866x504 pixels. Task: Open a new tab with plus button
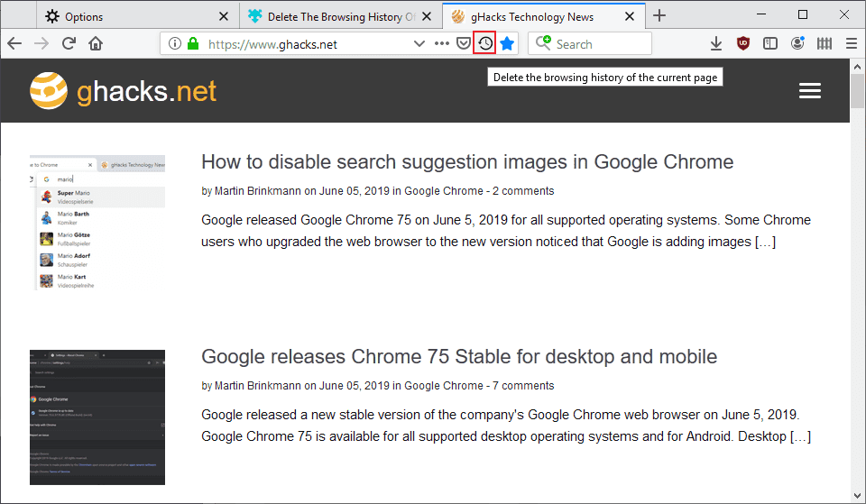(659, 15)
